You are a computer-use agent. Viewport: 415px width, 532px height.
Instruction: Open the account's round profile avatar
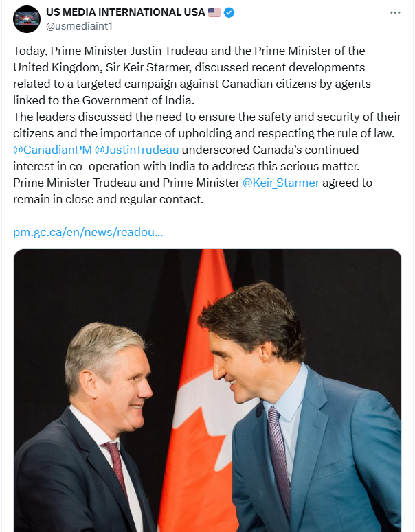pyautogui.click(x=27, y=19)
